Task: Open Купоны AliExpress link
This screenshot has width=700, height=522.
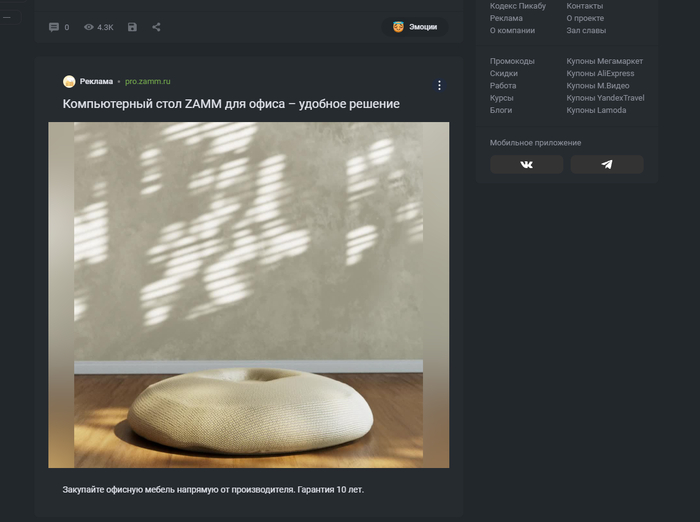Action: pyautogui.click(x=600, y=74)
